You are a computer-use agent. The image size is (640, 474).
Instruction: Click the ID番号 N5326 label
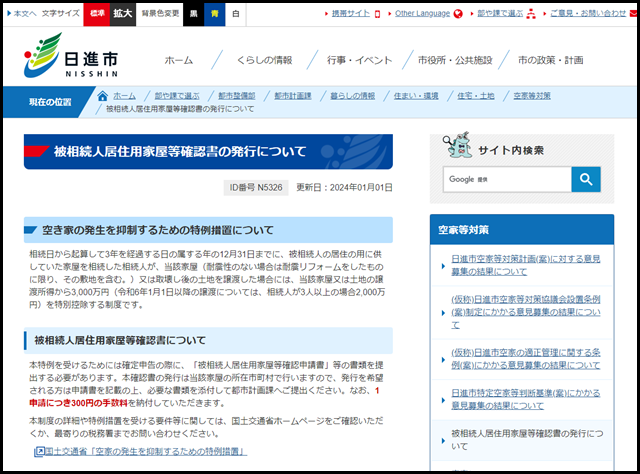point(256,188)
